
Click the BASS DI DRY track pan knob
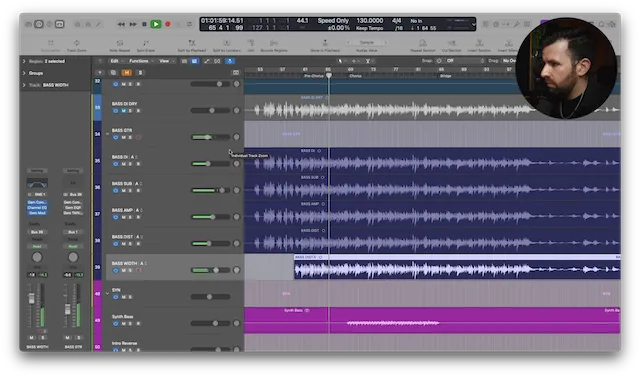[x=236, y=111]
